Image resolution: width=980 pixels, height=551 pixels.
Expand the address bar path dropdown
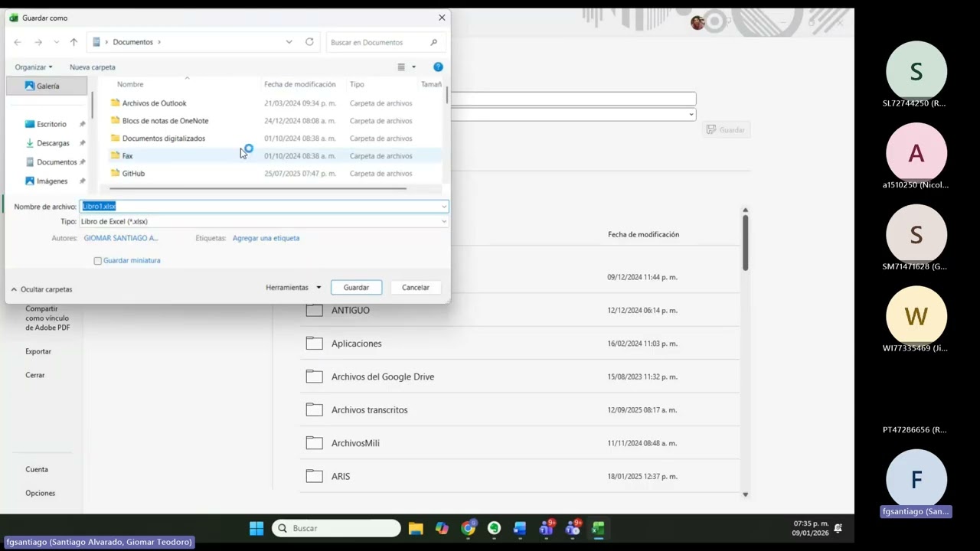tap(289, 42)
